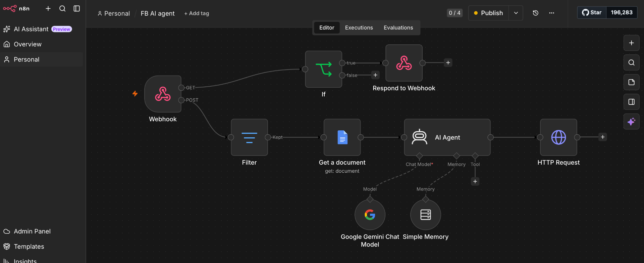Click the orange lightning trigger icon

[x=135, y=94]
